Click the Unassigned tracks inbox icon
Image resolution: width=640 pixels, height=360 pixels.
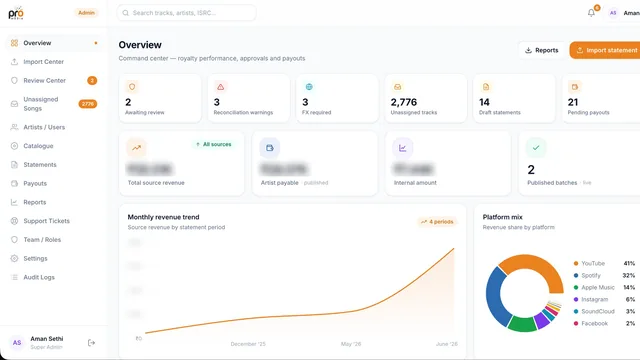(398, 87)
